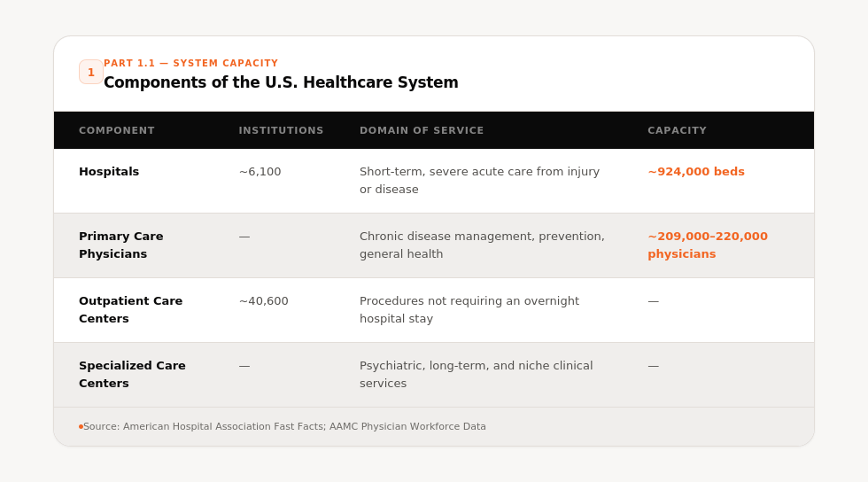Click the orange number 1 badge
The width and height of the screenshot is (868, 482).
click(90, 72)
